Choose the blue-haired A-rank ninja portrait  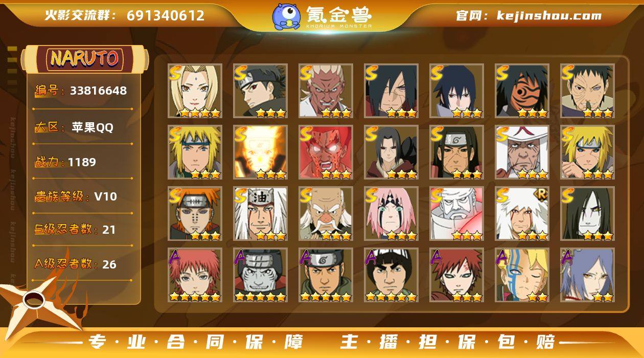click(x=587, y=275)
